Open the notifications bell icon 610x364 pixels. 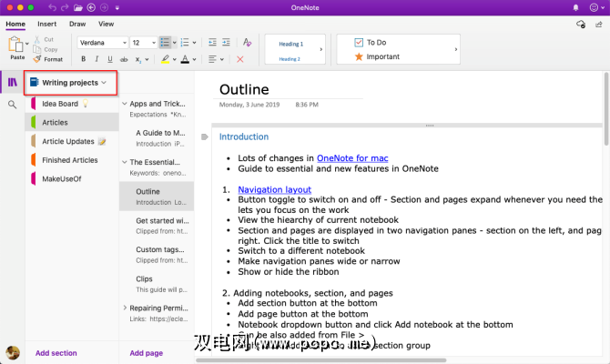tap(580, 7)
